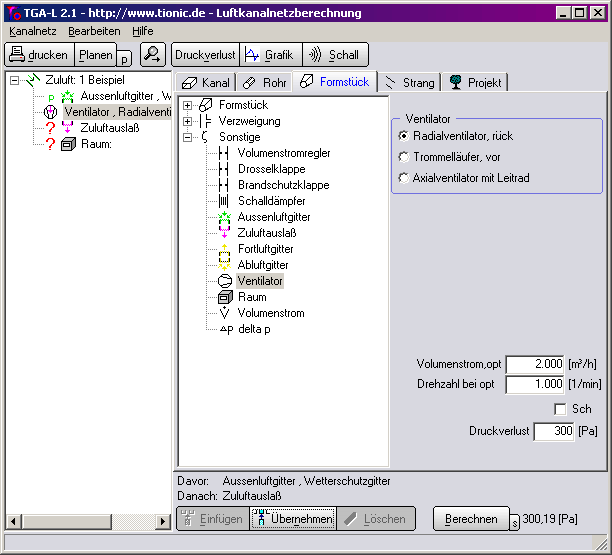Open the Bearbeiten menu
The height and width of the screenshot is (555, 612).
point(93,31)
